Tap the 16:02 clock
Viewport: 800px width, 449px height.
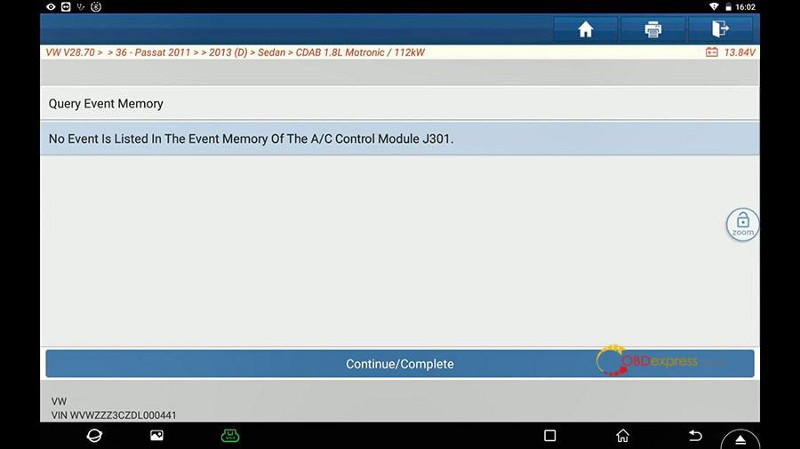click(x=745, y=7)
